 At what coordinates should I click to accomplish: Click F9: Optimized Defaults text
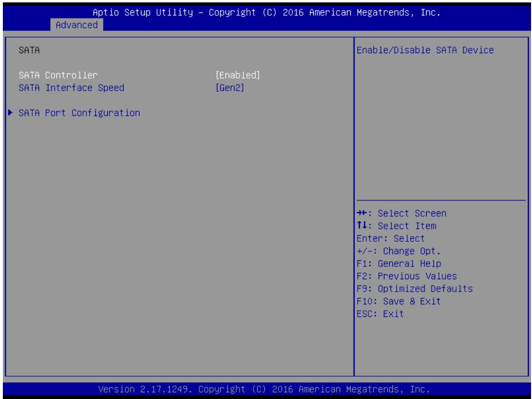[415, 289]
